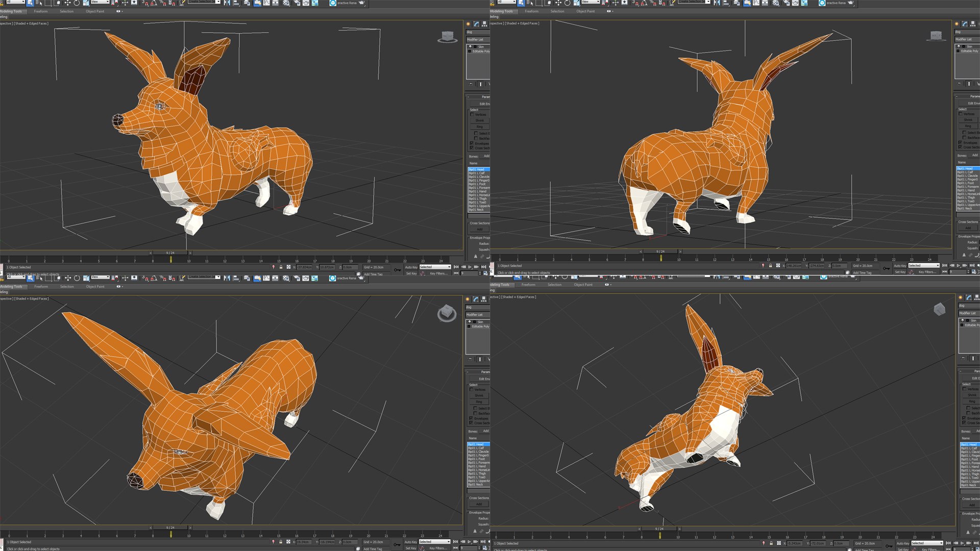Click Key Filters button in top-left status bar
The width and height of the screenshot is (980, 551).
(439, 273)
